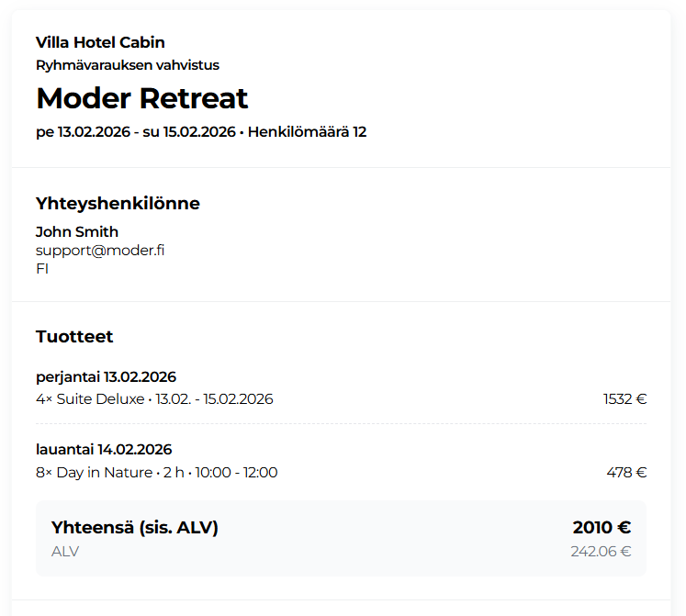Viewport: 686px width, 616px height.
Task: Click the Ryhmävarauksen vahvistus subtitle
Action: 127,65
